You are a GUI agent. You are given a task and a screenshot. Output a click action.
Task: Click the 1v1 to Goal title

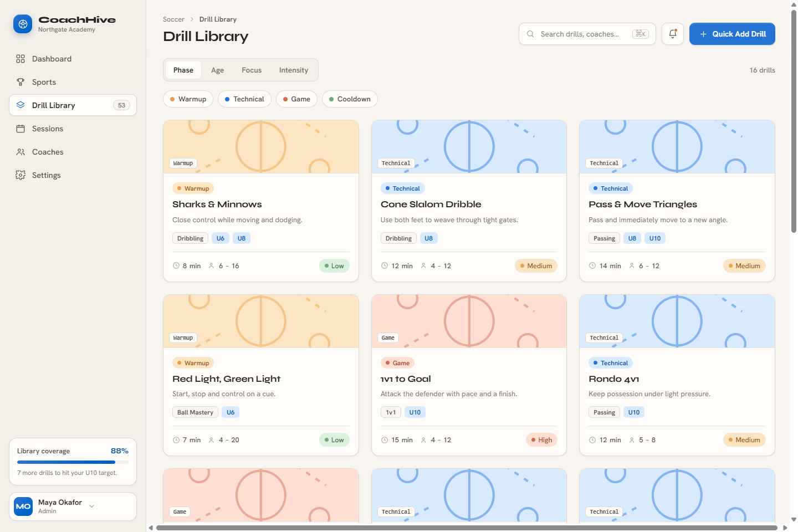(406, 379)
